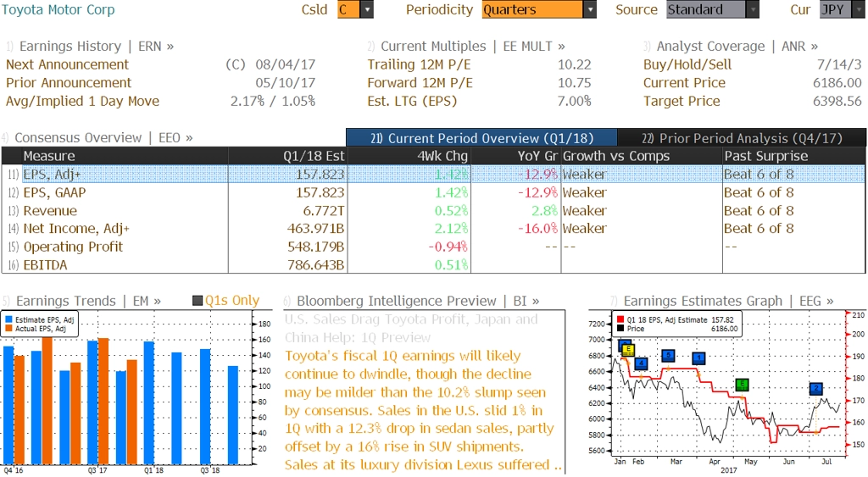868x477 pixels.
Task: Click the blue Estimate EPS, Adj legend swatch
Action: 8,320
